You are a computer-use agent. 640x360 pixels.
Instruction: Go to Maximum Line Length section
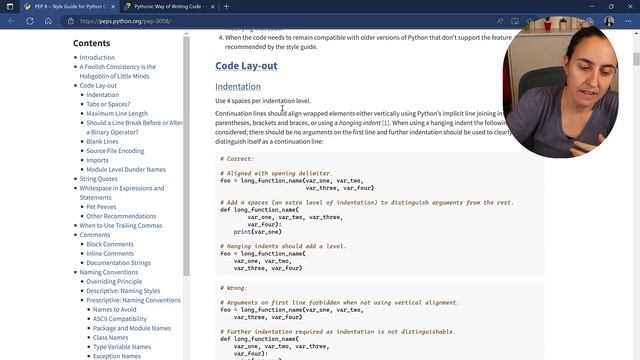click(x=117, y=113)
